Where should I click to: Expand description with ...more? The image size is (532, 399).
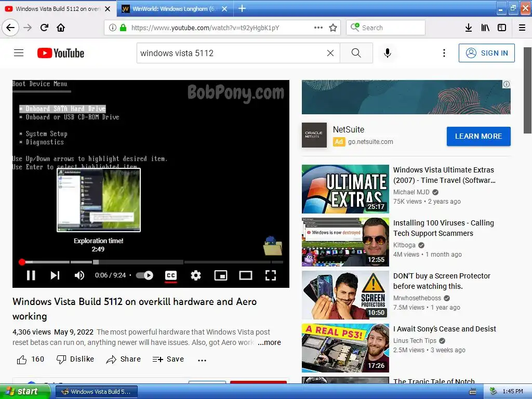coord(269,342)
